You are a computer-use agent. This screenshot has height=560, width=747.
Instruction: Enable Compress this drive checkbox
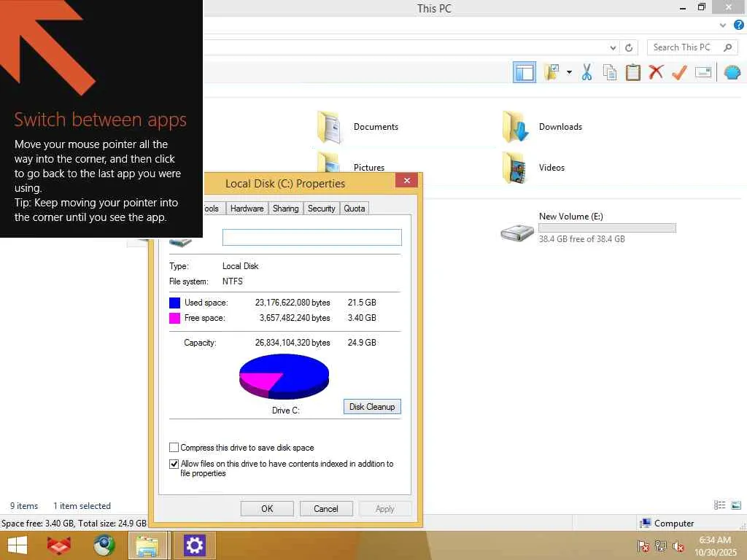pyautogui.click(x=174, y=448)
